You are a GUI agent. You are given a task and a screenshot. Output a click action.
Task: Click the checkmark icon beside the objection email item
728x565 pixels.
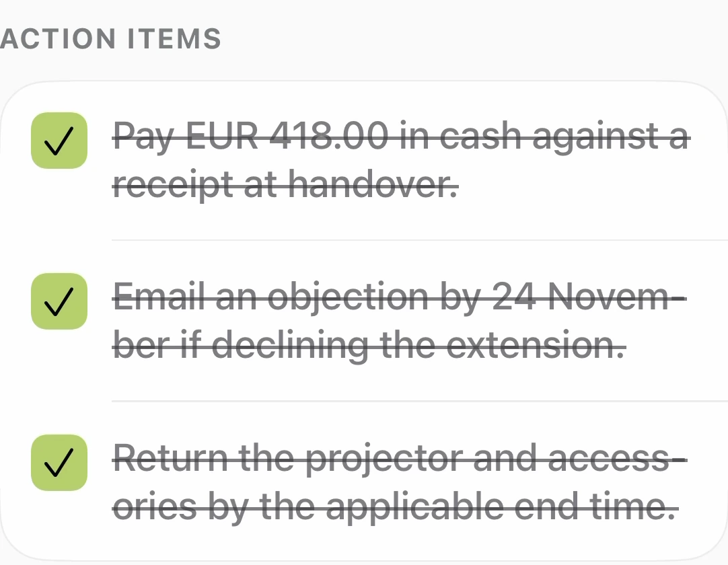(59, 301)
